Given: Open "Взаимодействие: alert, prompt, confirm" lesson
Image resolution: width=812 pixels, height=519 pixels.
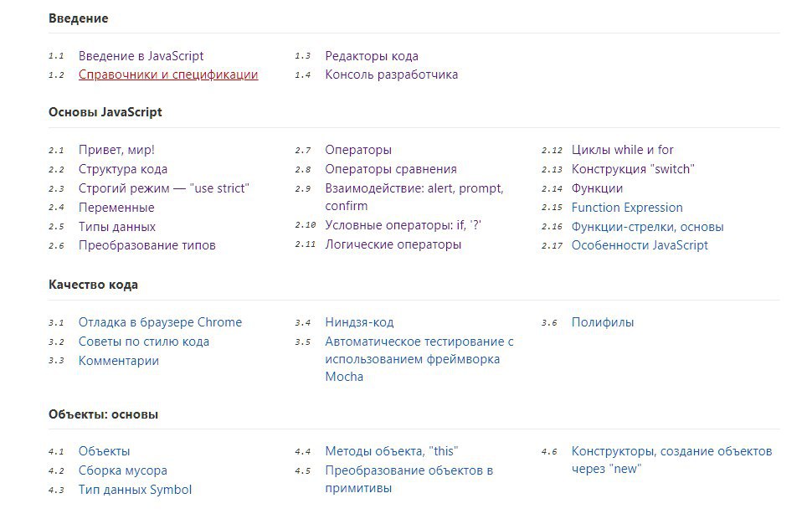Looking at the screenshot, I should click(x=414, y=188).
